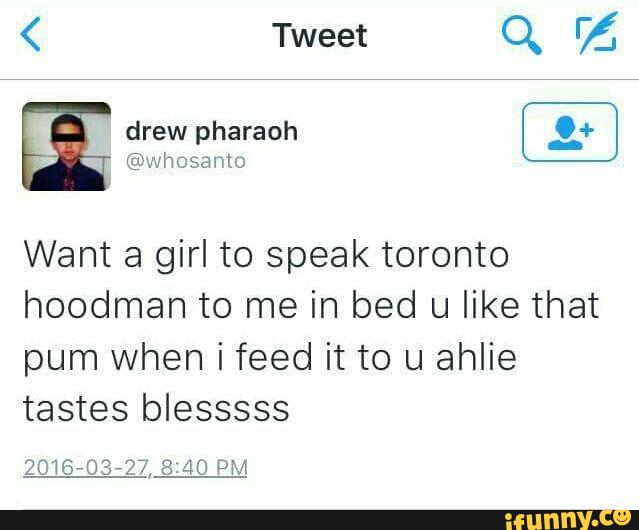639x530 pixels.
Task: Open the display name drew pharaoh
Action: pyautogui.click(x=212, y=132)
